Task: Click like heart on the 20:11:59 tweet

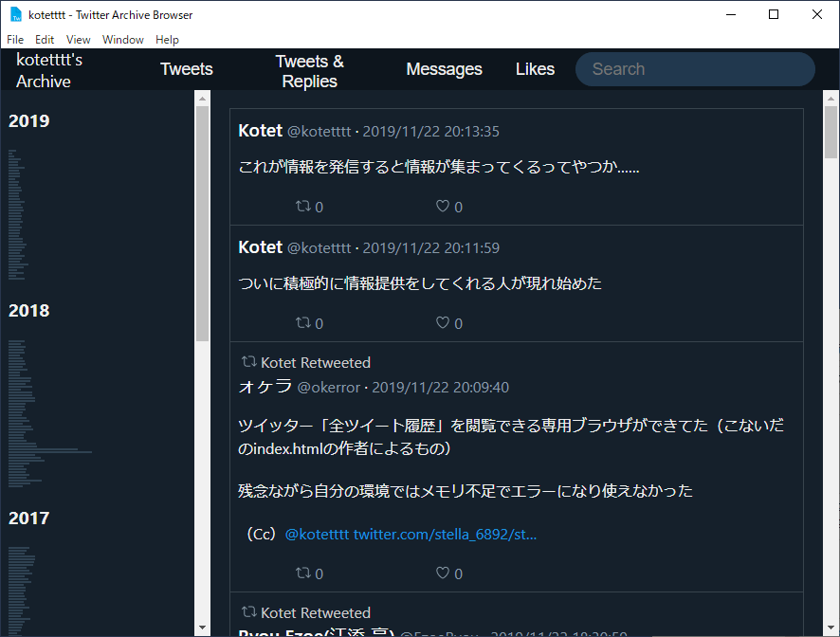Action: coord(442,323)
